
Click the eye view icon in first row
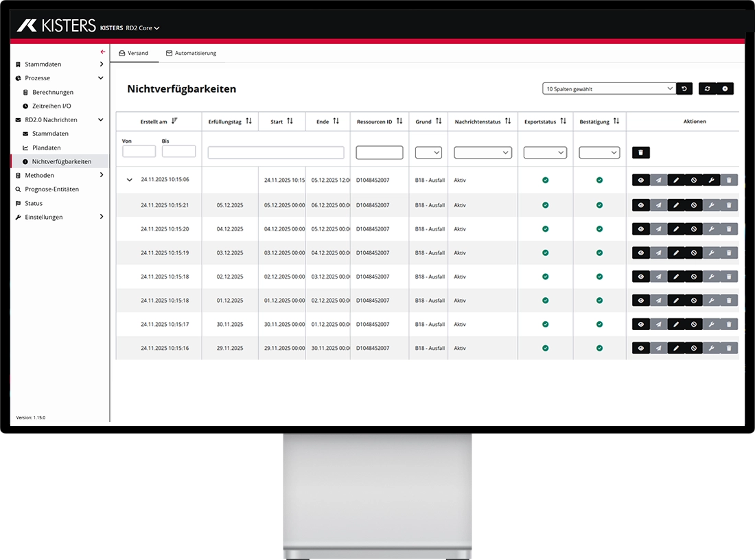pos(641,180)
